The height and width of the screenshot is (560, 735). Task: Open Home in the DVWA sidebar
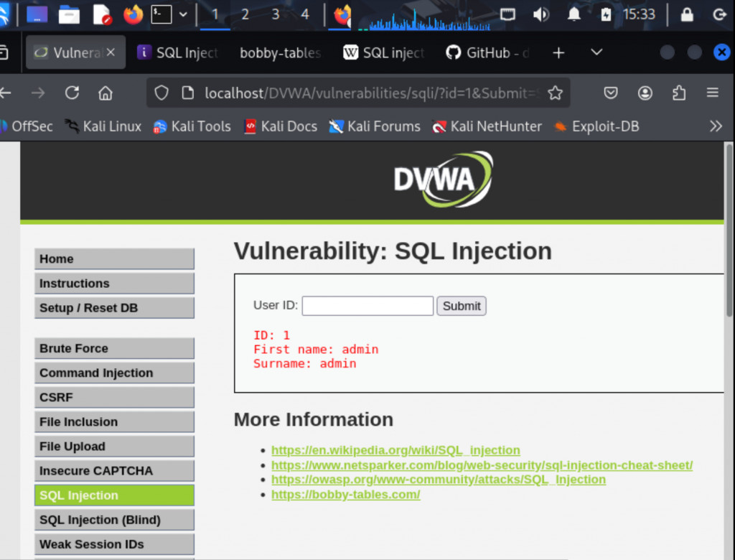[x=114, y=259]
